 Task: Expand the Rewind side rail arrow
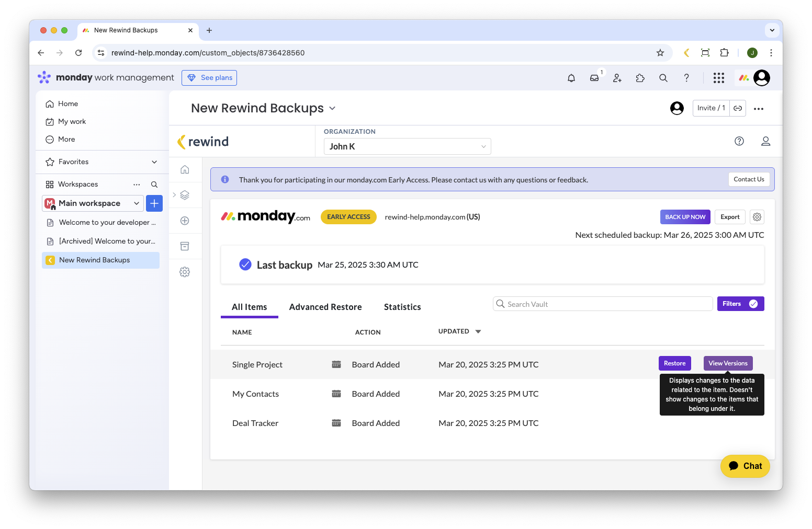[174, 195]
